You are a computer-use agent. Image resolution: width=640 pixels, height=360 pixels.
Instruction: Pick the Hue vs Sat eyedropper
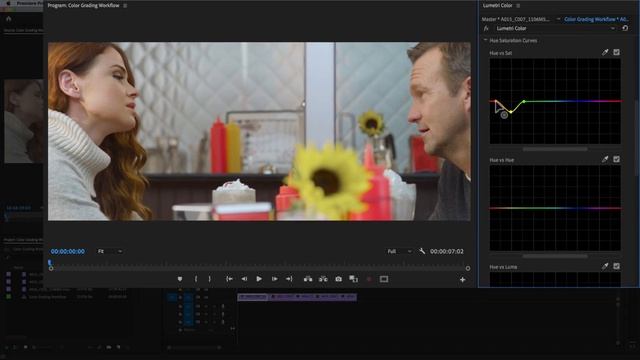605,52
